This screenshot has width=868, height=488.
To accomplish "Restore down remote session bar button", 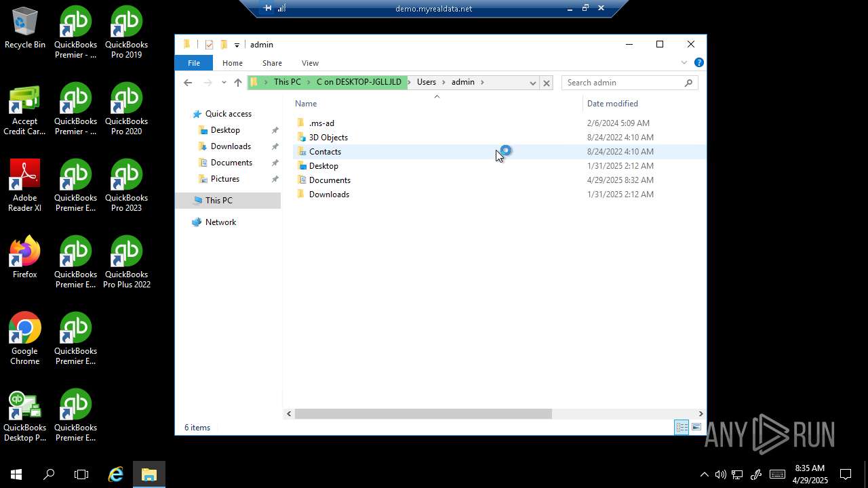I will pos(585,8).
